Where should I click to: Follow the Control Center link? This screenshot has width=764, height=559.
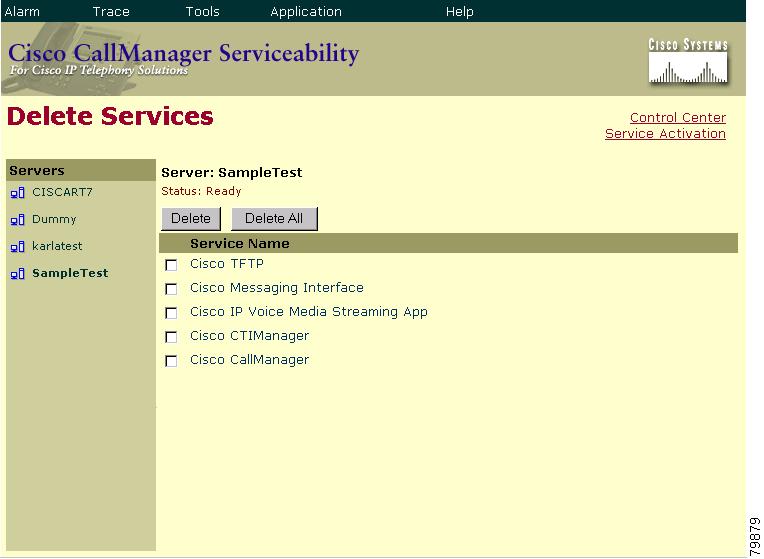[x=678, y=117]
